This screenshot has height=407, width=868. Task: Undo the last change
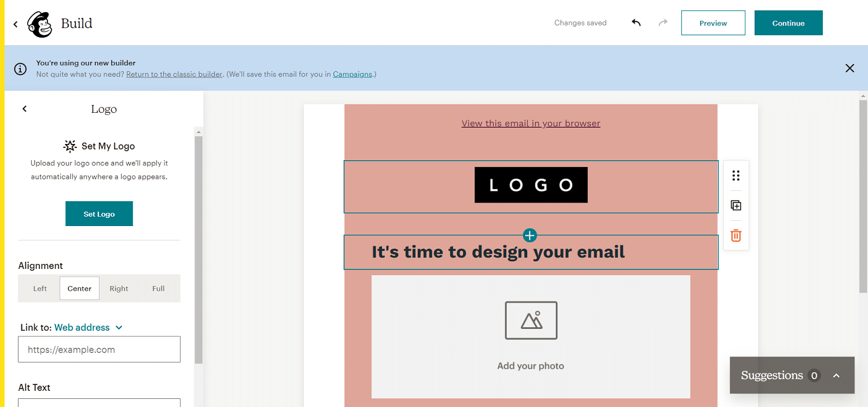pyautogui.click(x=636, y=22)
